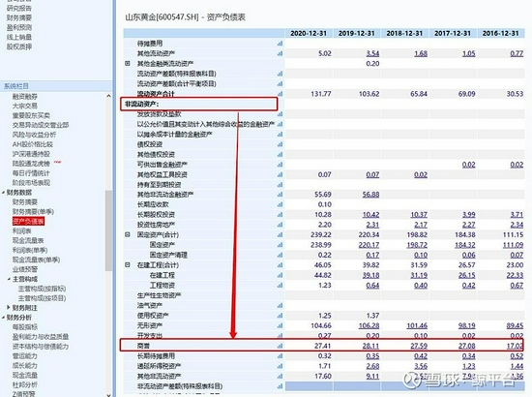Click the 2017-12-31 固定资产 value 184.32

click(x=465, y=245)
